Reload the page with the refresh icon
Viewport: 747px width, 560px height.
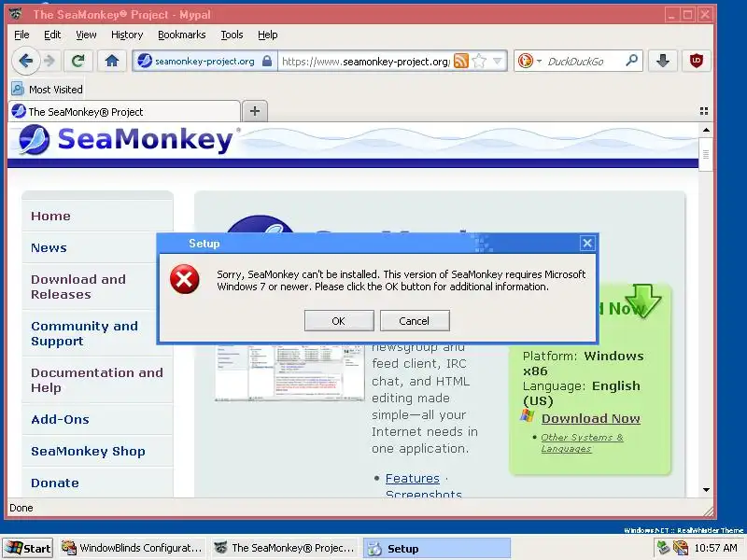[78, 61]
